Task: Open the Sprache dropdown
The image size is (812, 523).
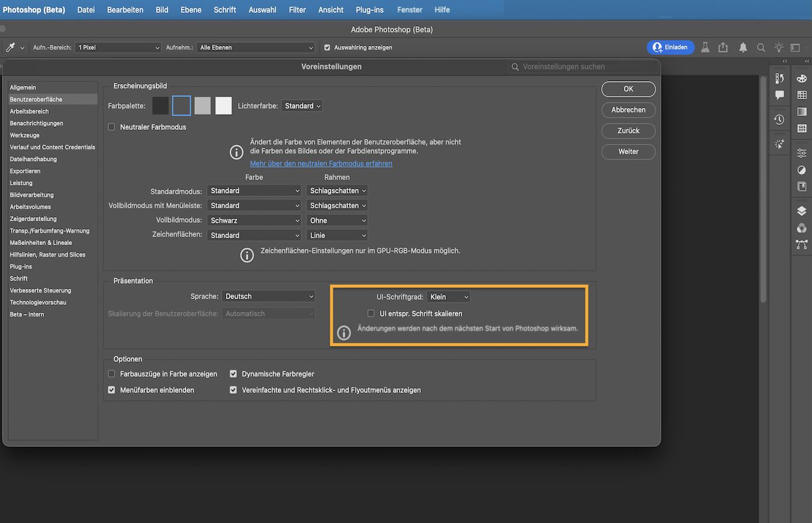Action: (269, 296)
